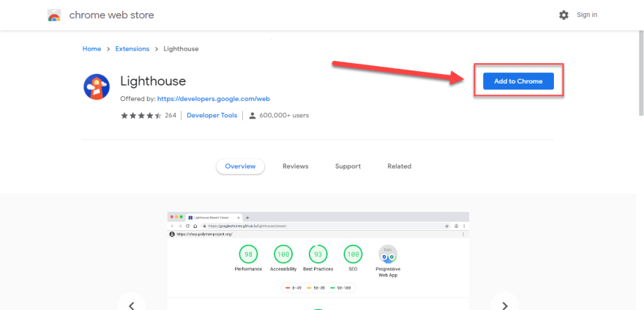Click the Add to Chrome button
This screenshot has width=644, height=310.
(x=518, y=81)
